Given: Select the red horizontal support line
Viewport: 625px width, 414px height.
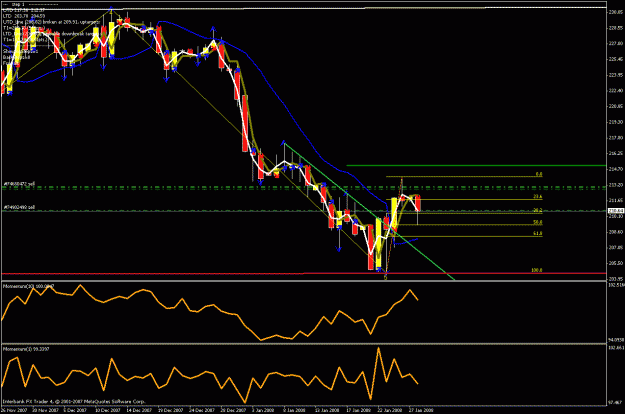Looking at the screenshot, I should tap(304, 273).
